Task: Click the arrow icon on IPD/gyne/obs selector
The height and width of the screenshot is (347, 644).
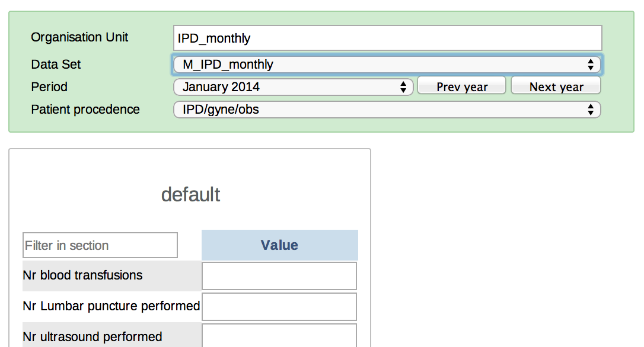Action: [x=590, y=110]
